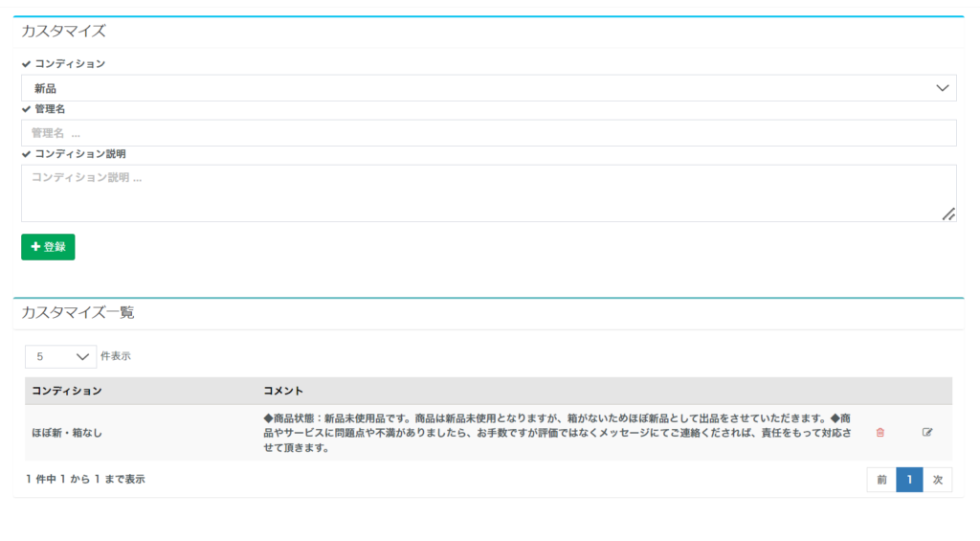Image resolution: width=980 pixels, height=541 pixels.
Task: Go to previous page with 前
Action: pyautogui.click(x=881, y=480)
